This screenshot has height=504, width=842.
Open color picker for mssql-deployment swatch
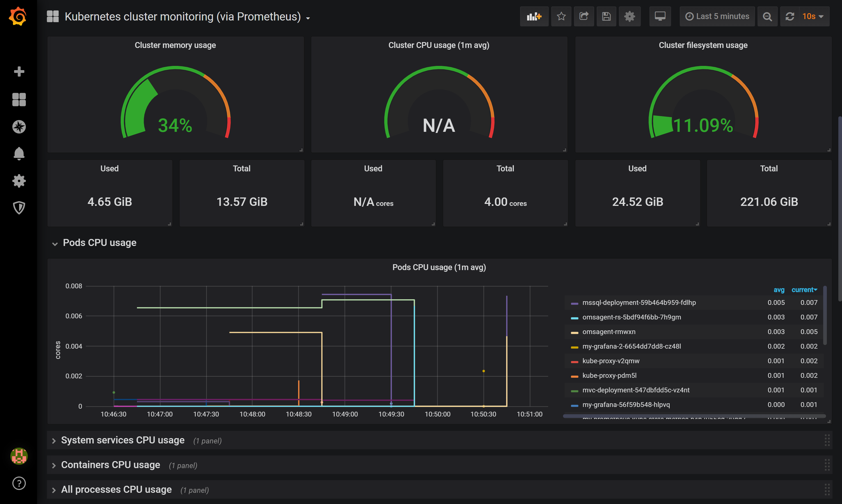(x=575, y=303)
